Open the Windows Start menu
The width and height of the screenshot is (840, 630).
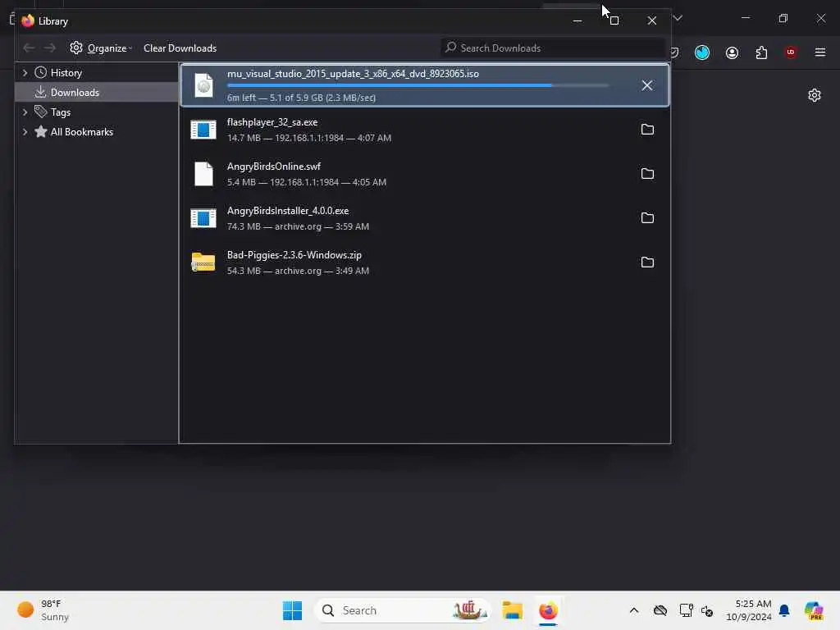click(x=292, y=610)
